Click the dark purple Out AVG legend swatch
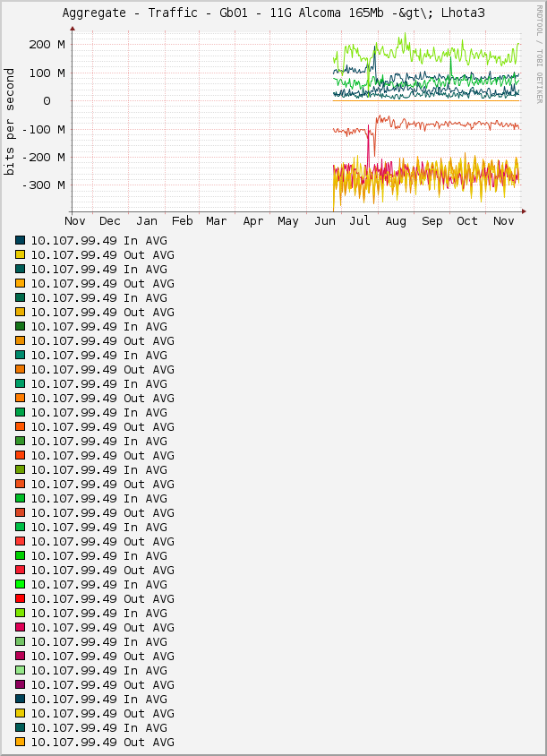The height and width of the screenshot is (756, 547). [21, 685]
